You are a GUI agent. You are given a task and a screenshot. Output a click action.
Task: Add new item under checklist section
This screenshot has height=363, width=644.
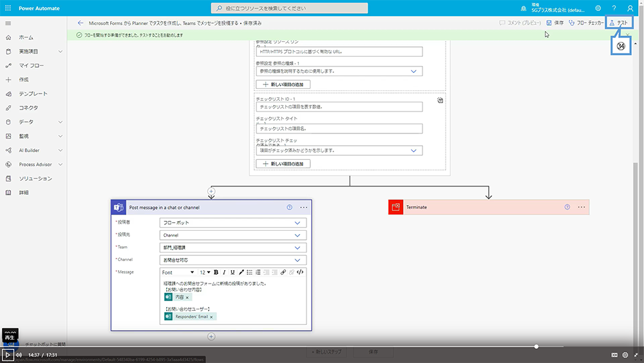tap(283, 164)
